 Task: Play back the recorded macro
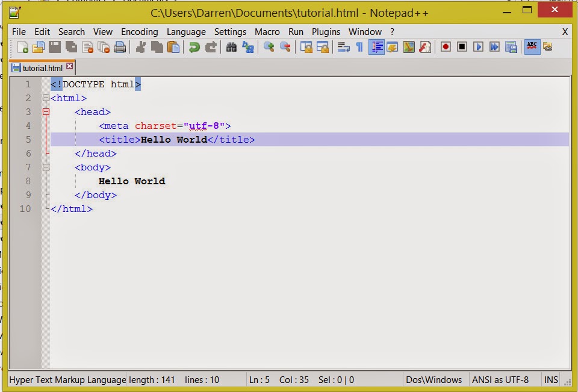point(478,47)
